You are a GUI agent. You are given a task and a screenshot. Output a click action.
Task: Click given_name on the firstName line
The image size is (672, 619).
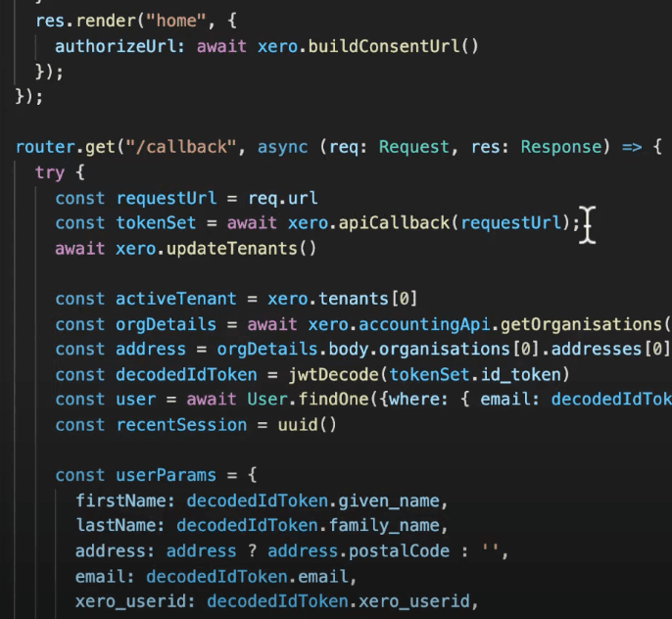[x=389, y=500]
